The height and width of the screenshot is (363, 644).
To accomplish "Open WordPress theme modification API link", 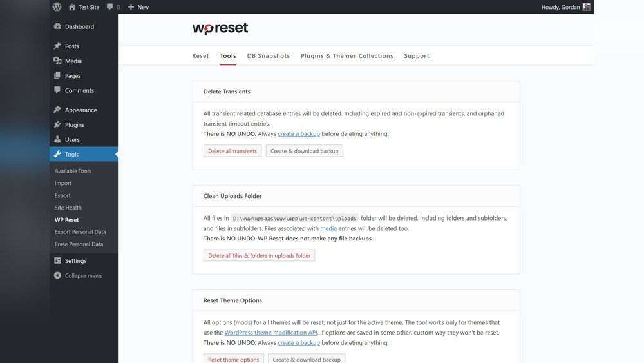I will click(x=270, y=333).
